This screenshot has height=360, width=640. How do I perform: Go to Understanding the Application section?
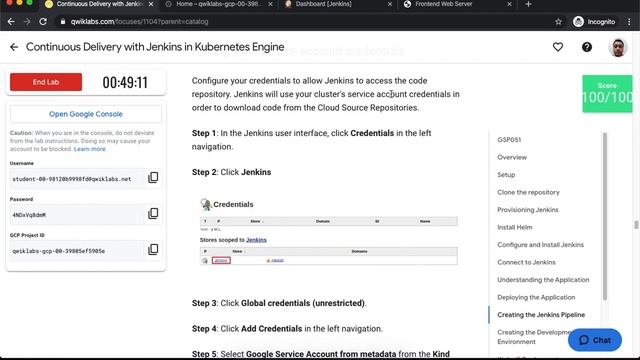543,280
